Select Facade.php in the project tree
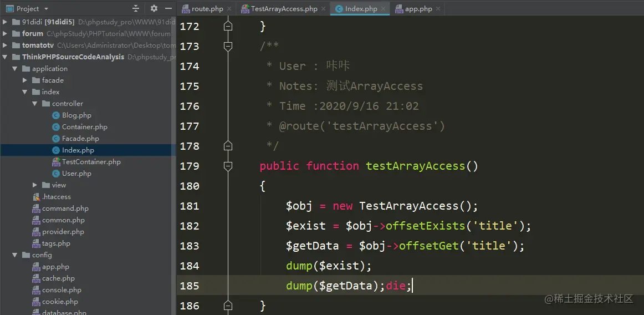The height and width of the screenshot is (315, 644). pyautogui.click(x=80, y=139)
